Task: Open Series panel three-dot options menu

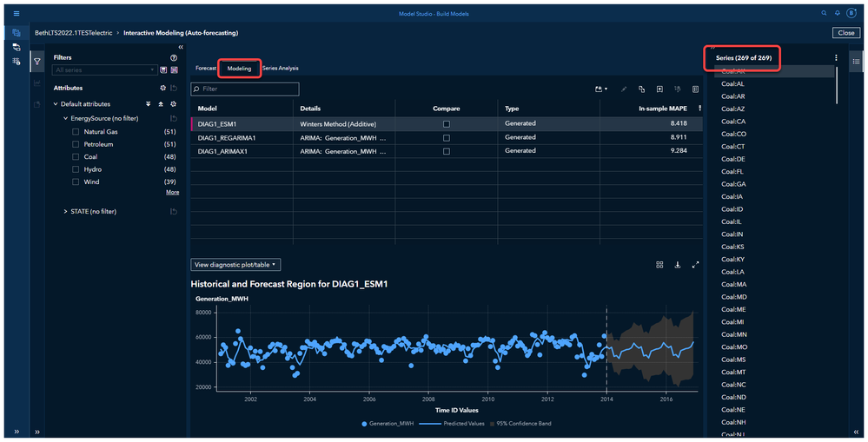Action: (836, 58)
